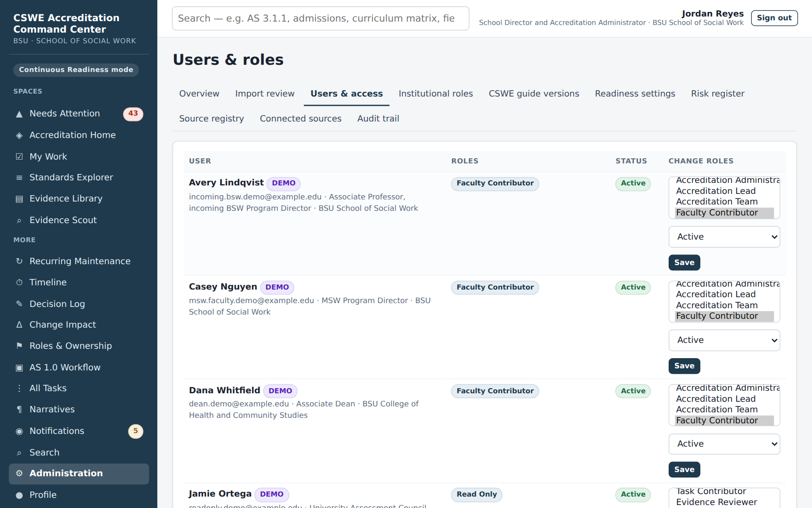Screen dimensions: 812x508
Task: Save role changes for Dana Whitfield
Action: tap(684, 469)
